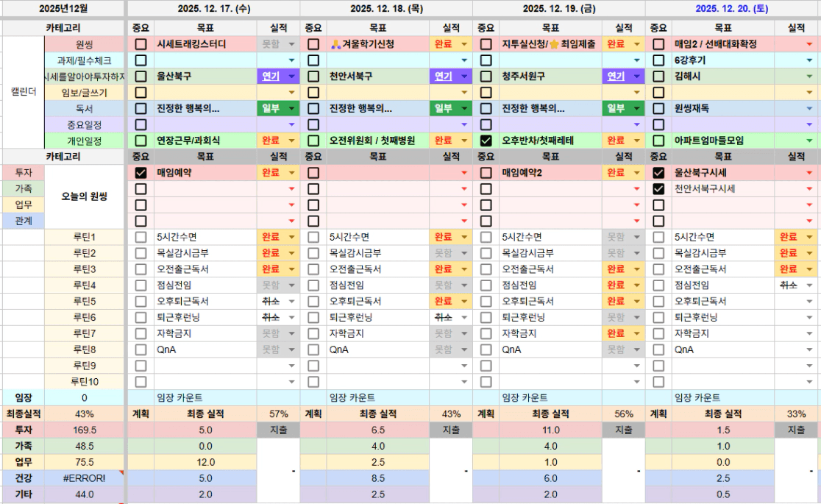
Task: Tick the checkbox beside 원씽재독
Action: coord(658,108)
